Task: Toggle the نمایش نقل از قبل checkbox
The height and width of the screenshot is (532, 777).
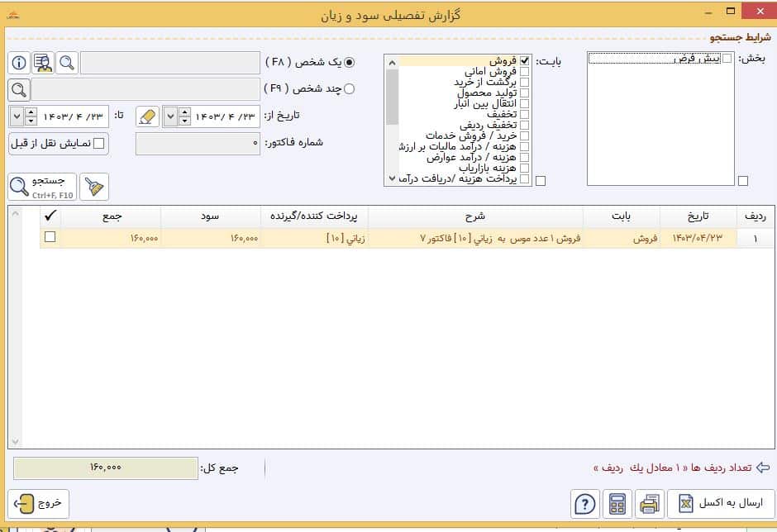Action: point(99,143)
